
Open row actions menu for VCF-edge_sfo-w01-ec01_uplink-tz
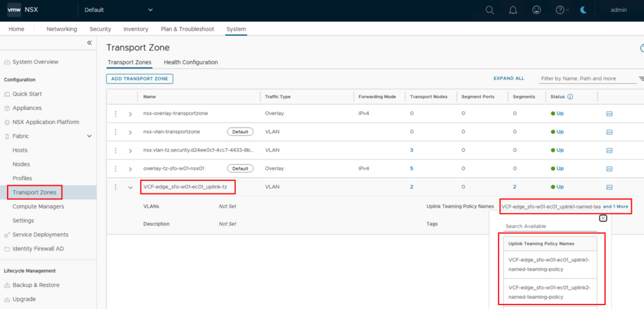[x=116, y=187]
